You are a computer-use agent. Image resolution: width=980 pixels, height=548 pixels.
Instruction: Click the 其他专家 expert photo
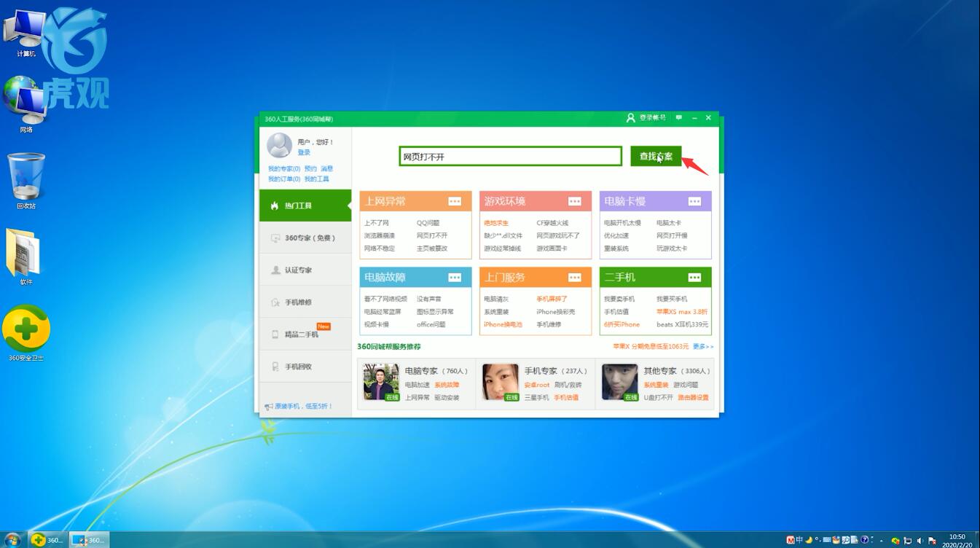pyautogui.click(x=620, y=382)
